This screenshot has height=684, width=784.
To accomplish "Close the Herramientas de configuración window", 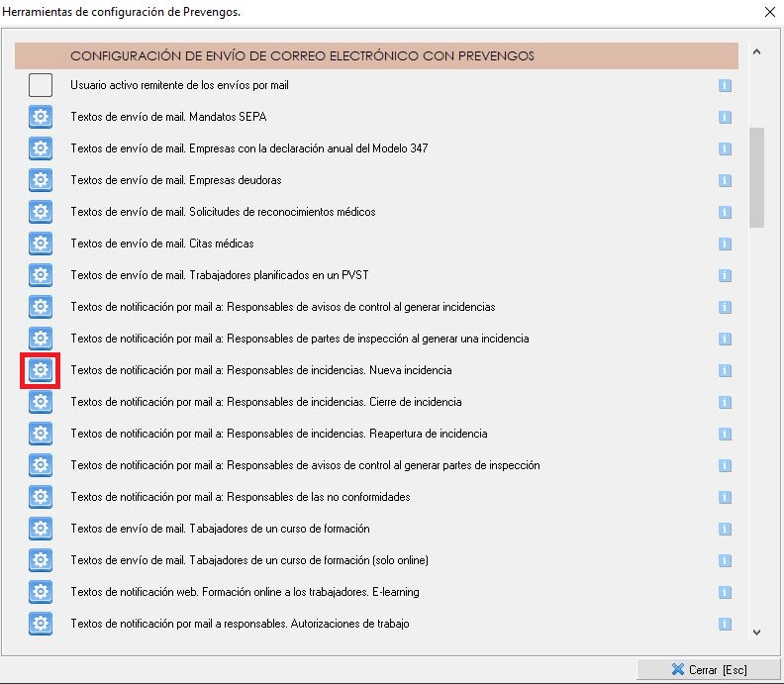I will 769,12.
